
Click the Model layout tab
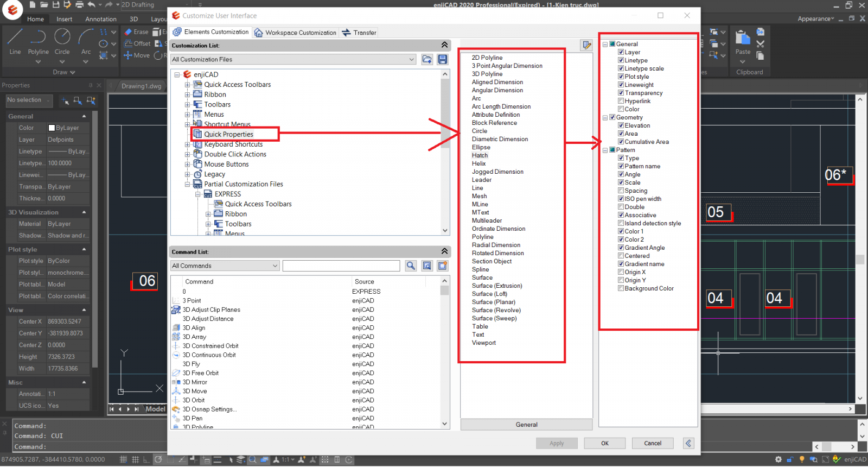coord(155,409)
